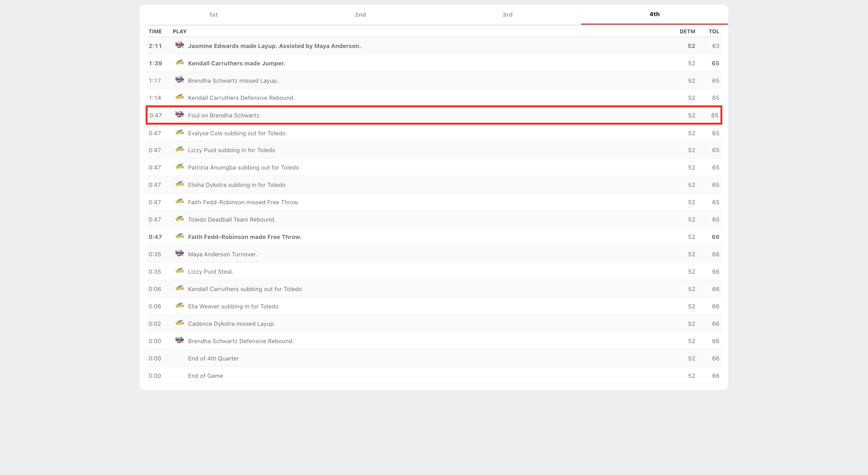
Task: Open the 2nd quarter tab
Action: [360, 14]
